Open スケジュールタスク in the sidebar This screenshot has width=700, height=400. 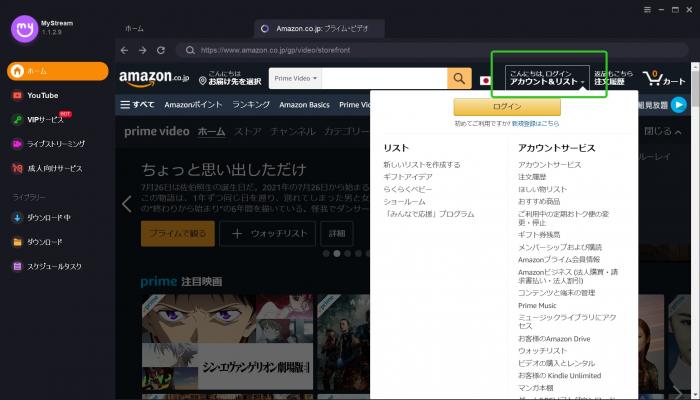pyautogui.click(x=54, y=267)
